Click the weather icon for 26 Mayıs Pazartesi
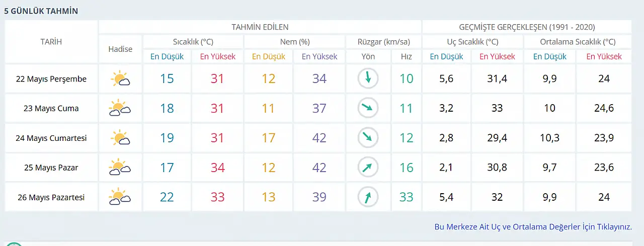 click(120, 197)
